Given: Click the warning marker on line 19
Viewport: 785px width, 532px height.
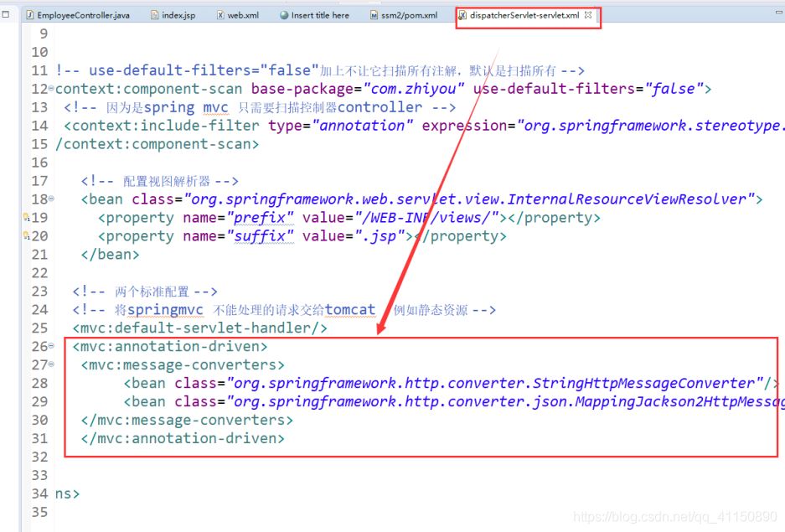Looking at the screenshot, I should pyautogui.click(x=26, y=217).
